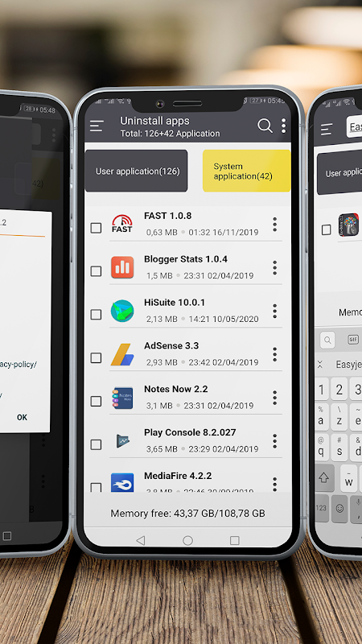Open more options for HiSuite 10.0.1

[x=274, y=311]
